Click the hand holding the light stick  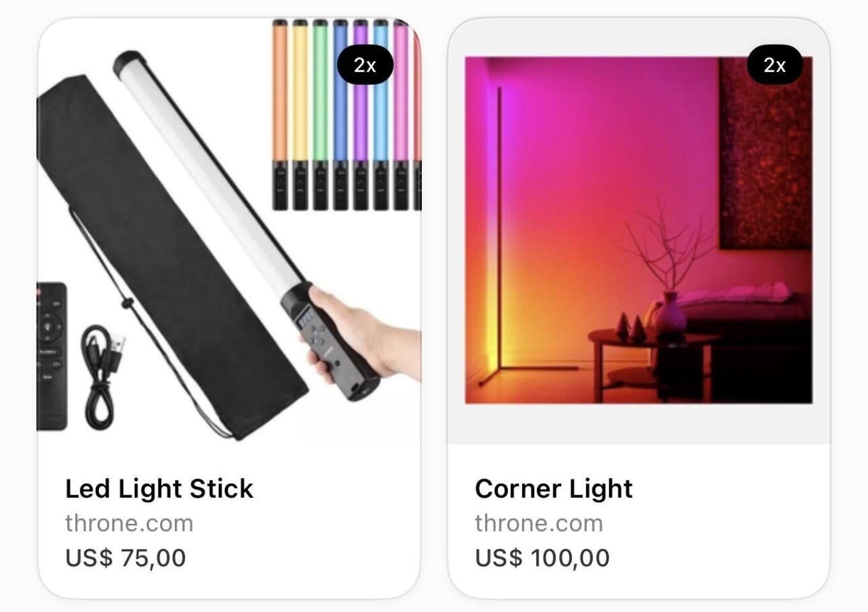[x=367, y=338]
